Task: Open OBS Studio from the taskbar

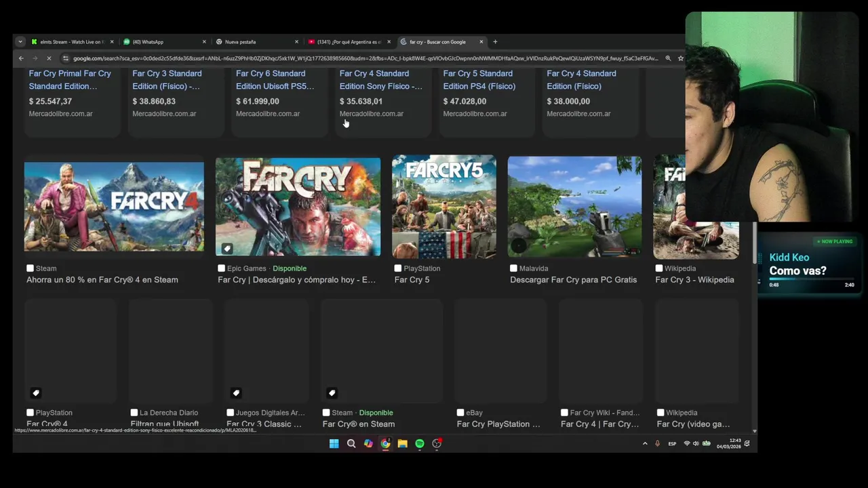Action: [437, 444]
